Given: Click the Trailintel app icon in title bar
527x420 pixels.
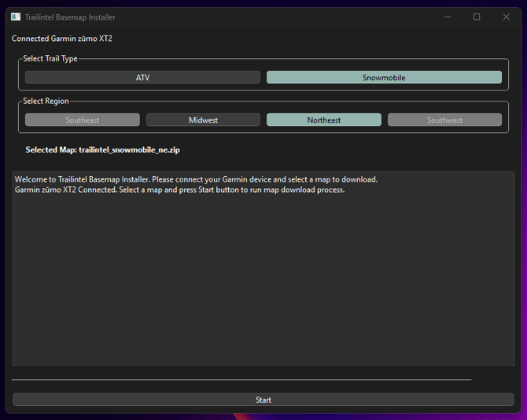Looking at the screenshot, I should coord(16,17).
